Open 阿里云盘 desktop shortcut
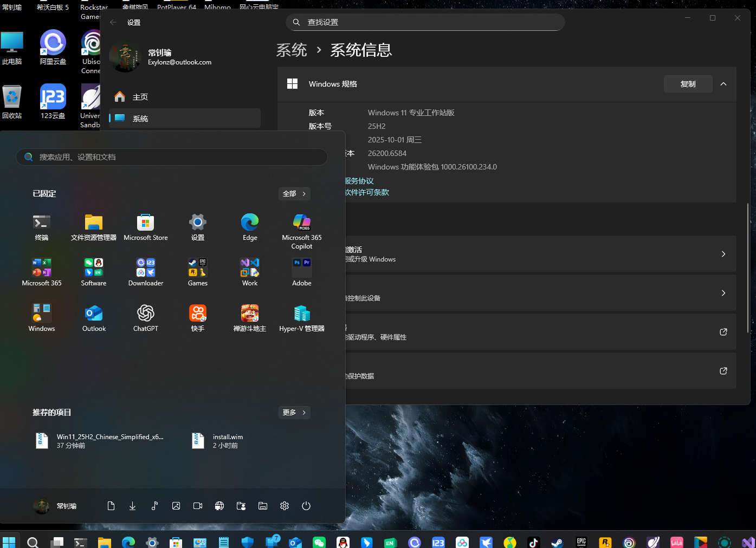This screenshot has width=756, height=548. pos(53,49)
